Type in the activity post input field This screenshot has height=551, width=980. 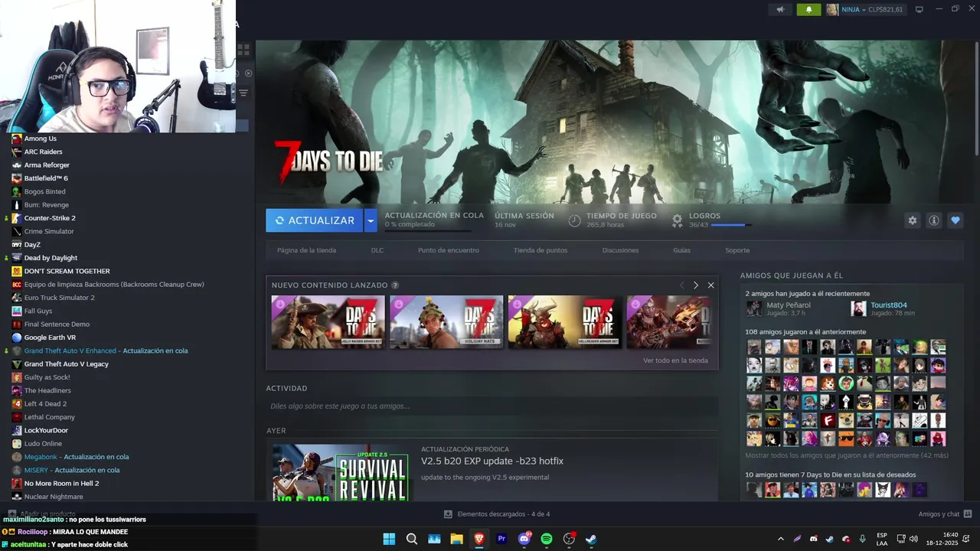click(x=492, y=406)
